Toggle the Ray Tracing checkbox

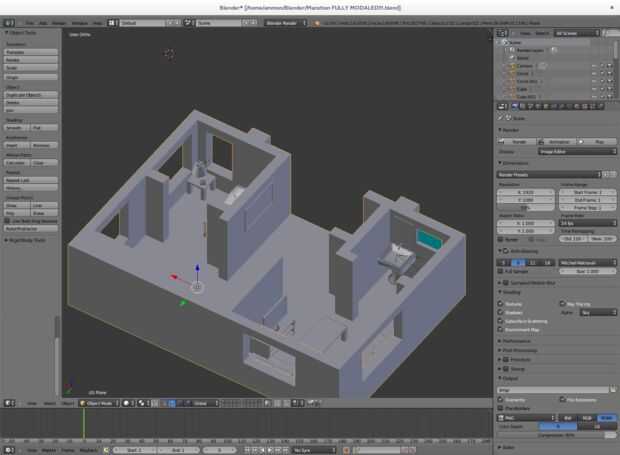(x=562, y=304)
